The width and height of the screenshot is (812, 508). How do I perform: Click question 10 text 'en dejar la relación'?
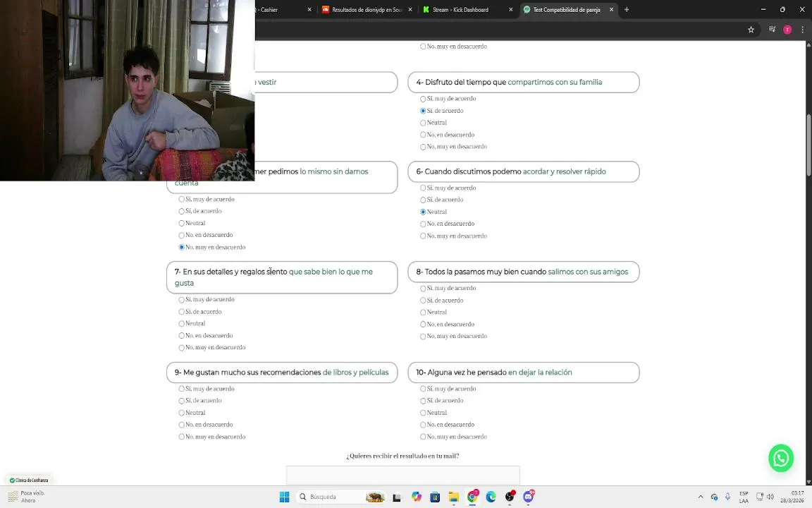tap(540, 373)
